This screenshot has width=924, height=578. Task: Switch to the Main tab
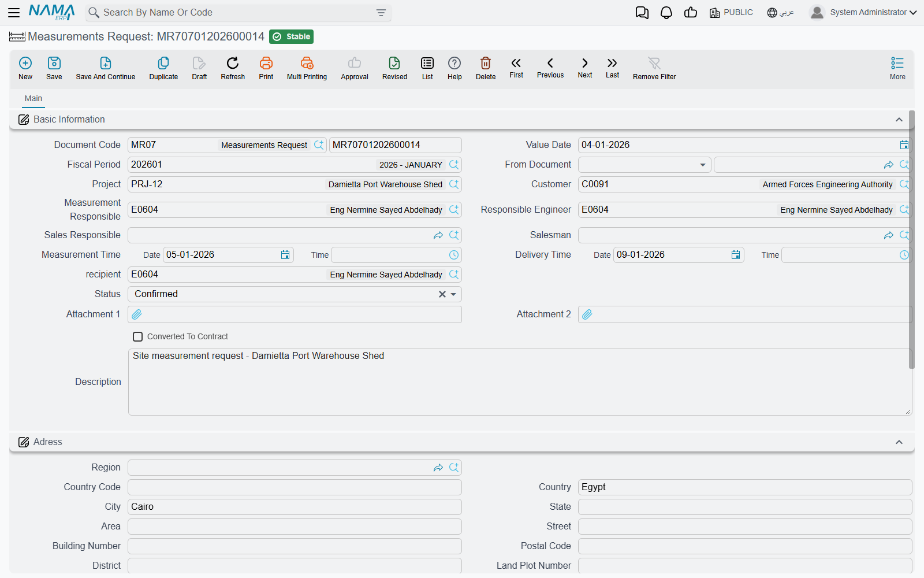33,99
